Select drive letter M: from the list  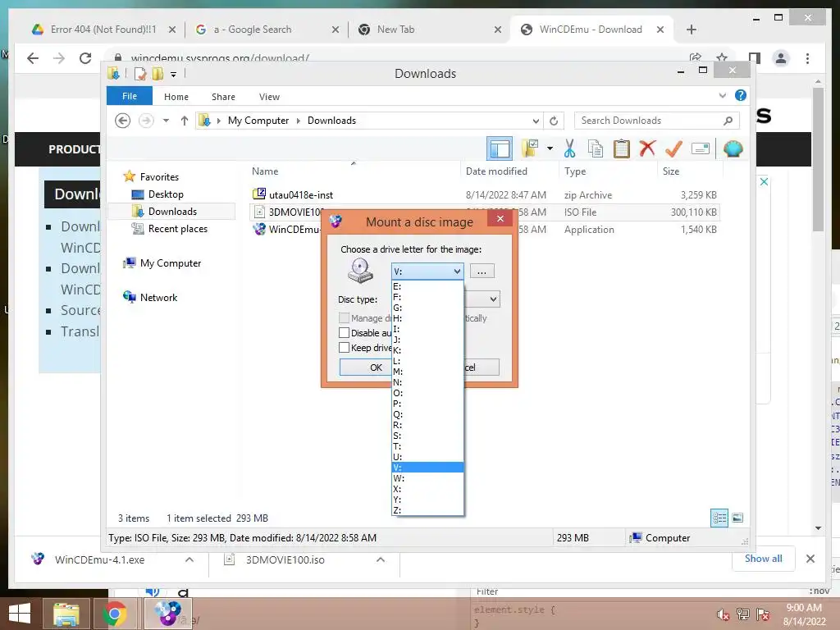coord(427,372)
